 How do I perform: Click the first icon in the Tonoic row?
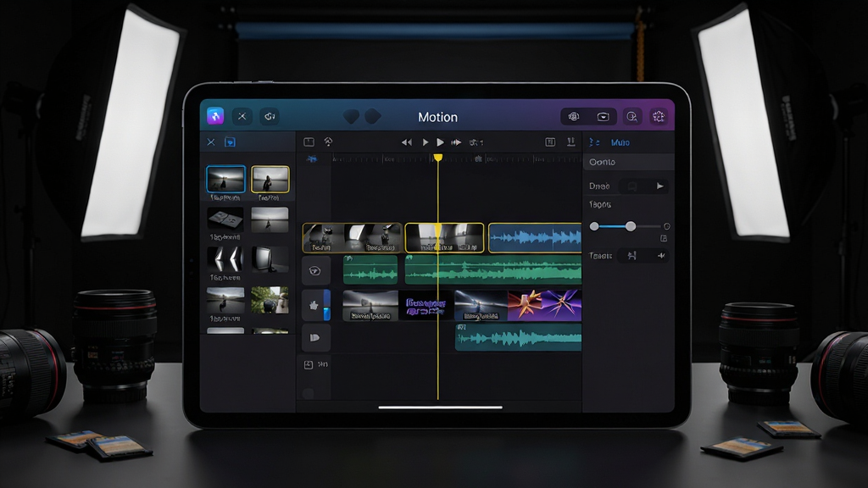(x=632, y=256)
